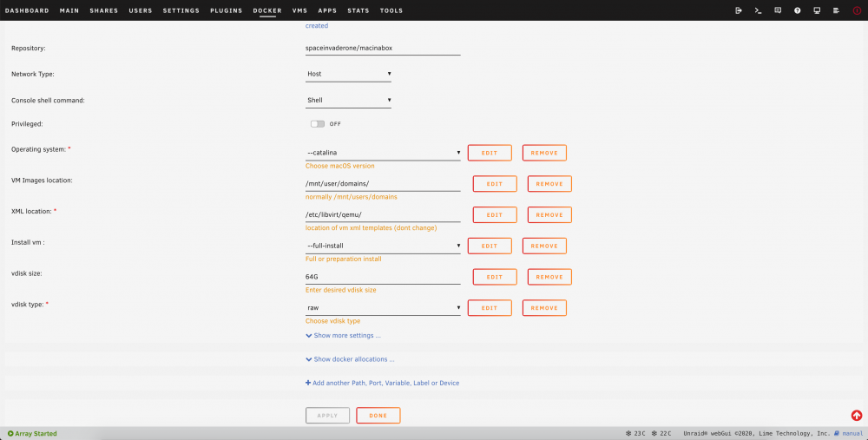Viewport: 868px width, 440px height.
Task: Click the vdisk size 64G input field
Action: 383,277
